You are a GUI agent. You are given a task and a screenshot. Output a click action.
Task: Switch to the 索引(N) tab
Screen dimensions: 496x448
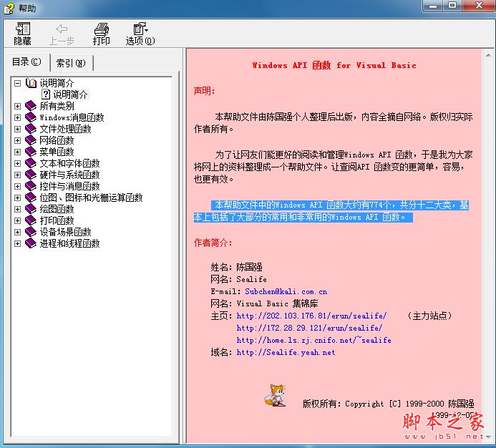pyautogui.click(x=71, y=63)
